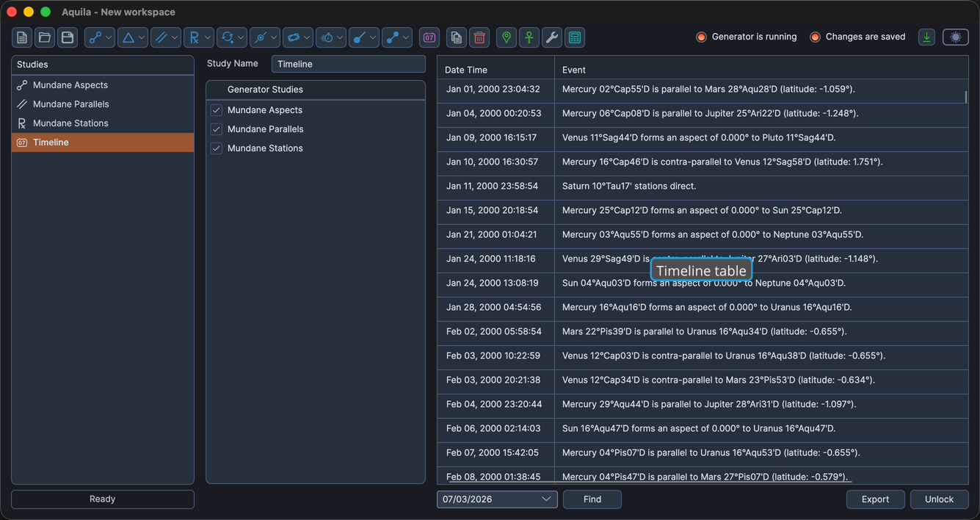Image resolution: width=980 pixels, height=520 pixels.
Task: Click the two-dot connector study tool
Action: [x=397, y=37]
